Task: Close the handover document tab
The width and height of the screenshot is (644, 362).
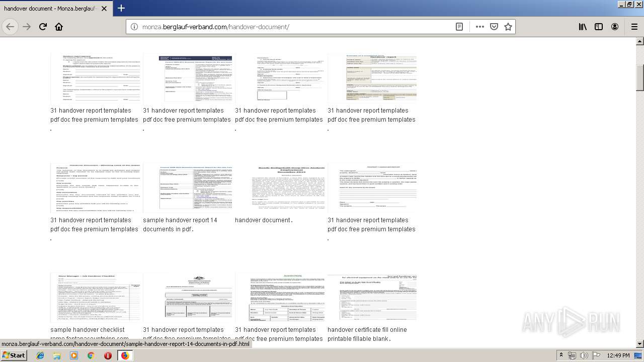Action: [104, 9]
